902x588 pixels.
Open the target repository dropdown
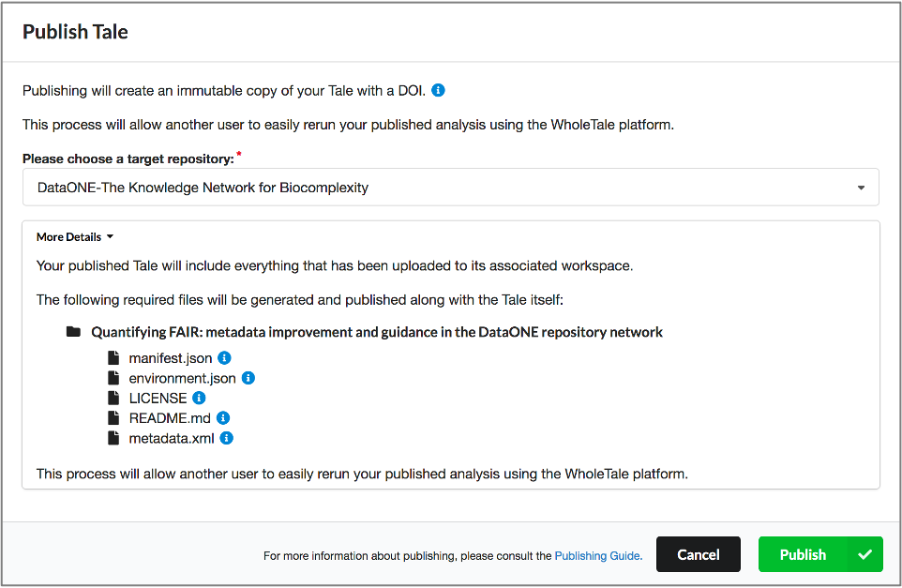451,188
